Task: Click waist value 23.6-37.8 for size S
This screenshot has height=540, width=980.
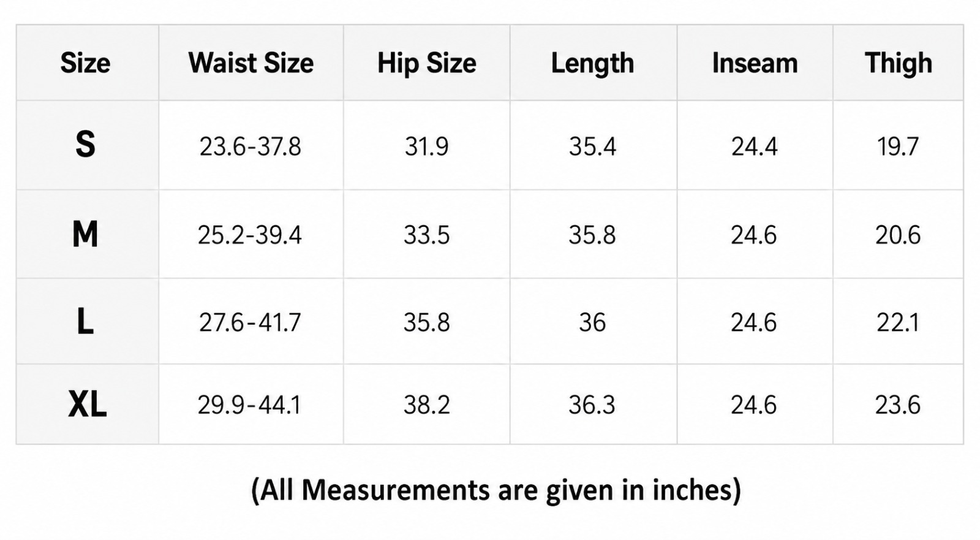Action: (250, 146)
